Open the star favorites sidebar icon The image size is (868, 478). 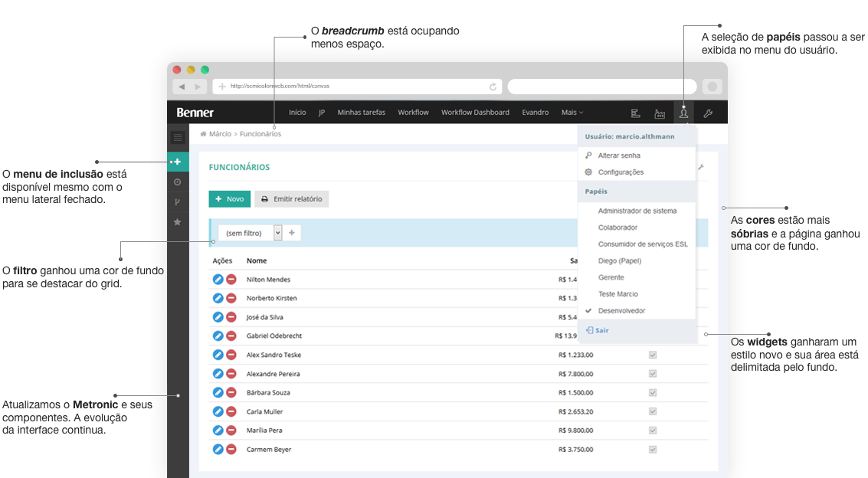click(178, 222)
